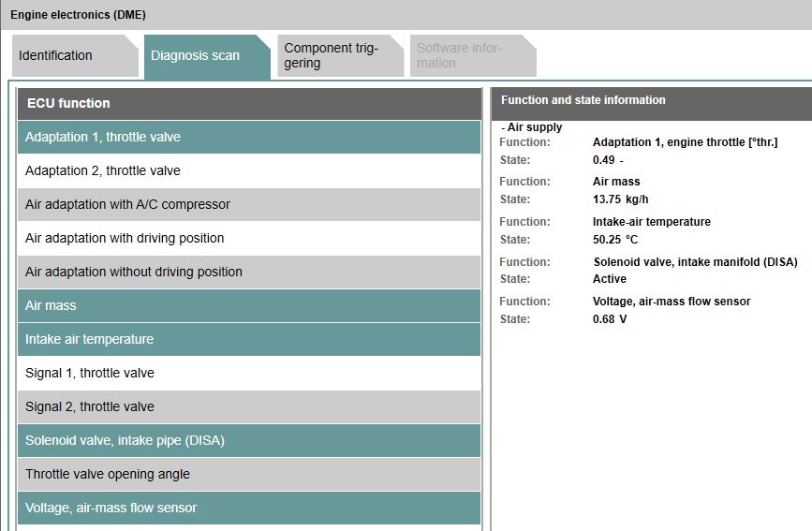Select Adaptation 2, throttle valve row
Image resolution: width=812 pixels, height=531 pixels.
tap(248, 170)
